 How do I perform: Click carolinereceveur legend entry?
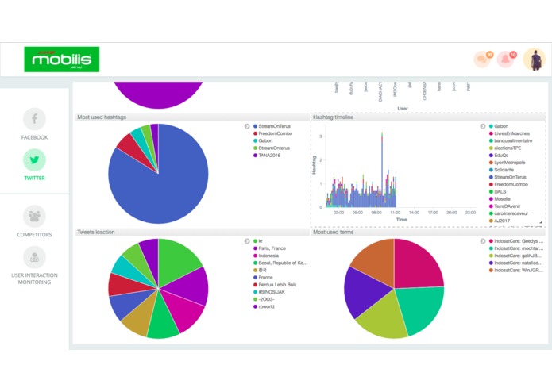point(508,213)
